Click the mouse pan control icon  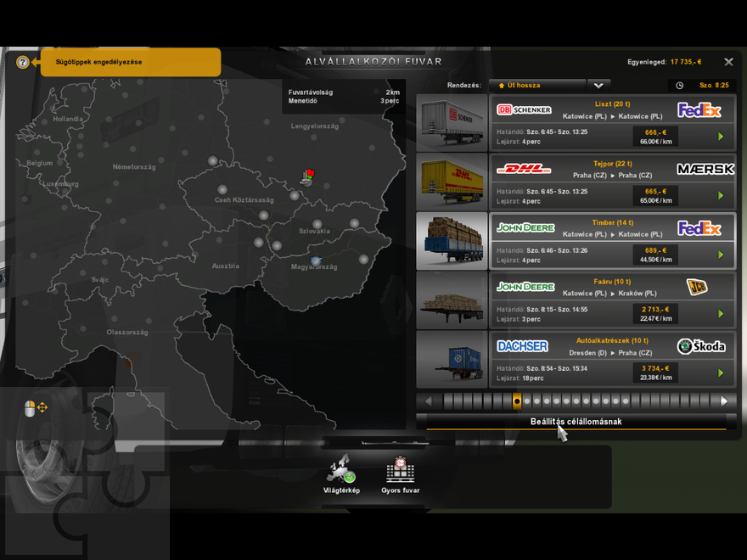tap(36, 408)
